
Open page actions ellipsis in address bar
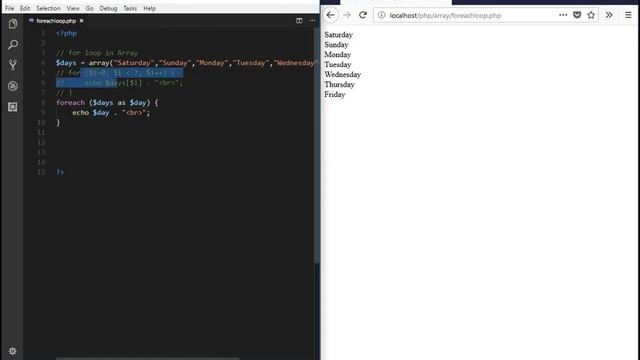[x=563, y=15]
